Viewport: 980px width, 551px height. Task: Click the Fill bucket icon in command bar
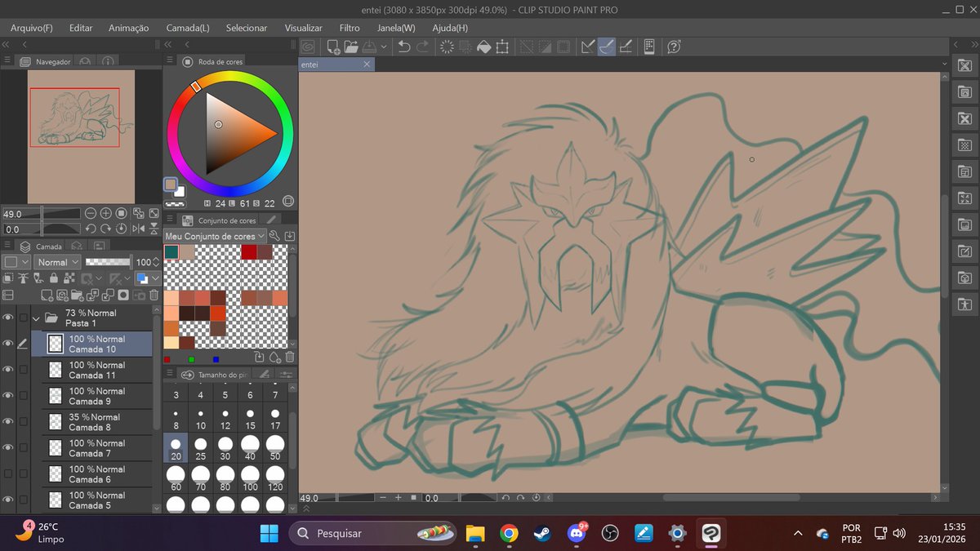click(x=483, y=47)
